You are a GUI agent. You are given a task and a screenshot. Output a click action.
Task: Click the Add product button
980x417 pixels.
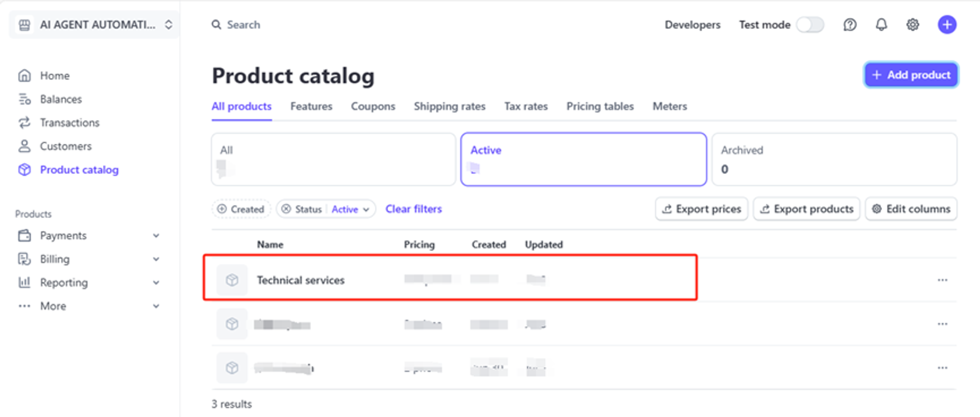(911, 75)
